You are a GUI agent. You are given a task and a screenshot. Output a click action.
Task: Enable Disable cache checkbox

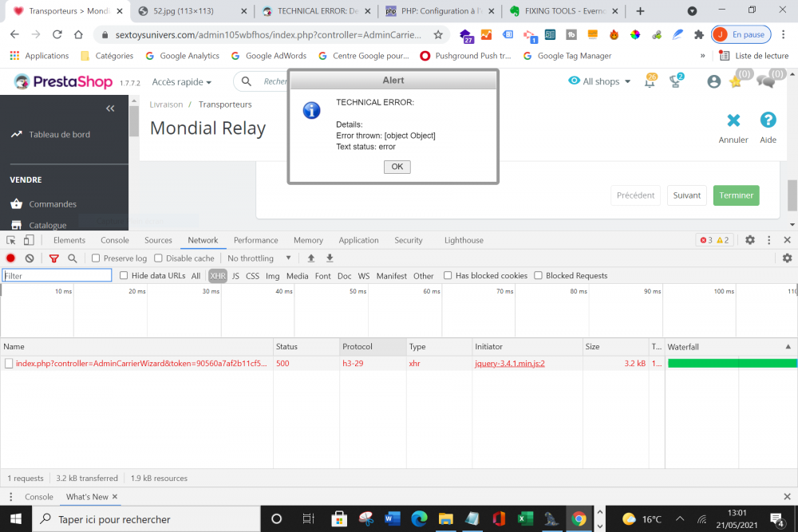(x=158, y=258)
